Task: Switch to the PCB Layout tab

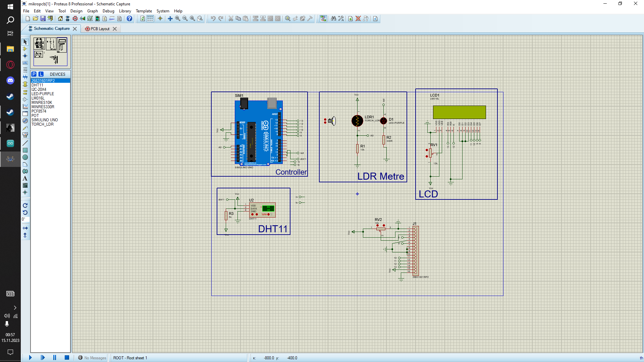Action: [99, 28]
